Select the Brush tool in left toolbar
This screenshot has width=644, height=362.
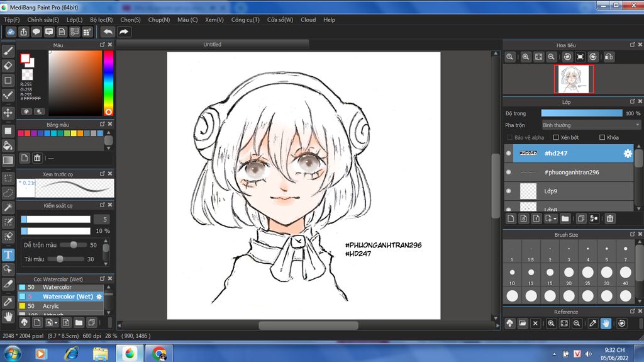(x=8, y=51)
